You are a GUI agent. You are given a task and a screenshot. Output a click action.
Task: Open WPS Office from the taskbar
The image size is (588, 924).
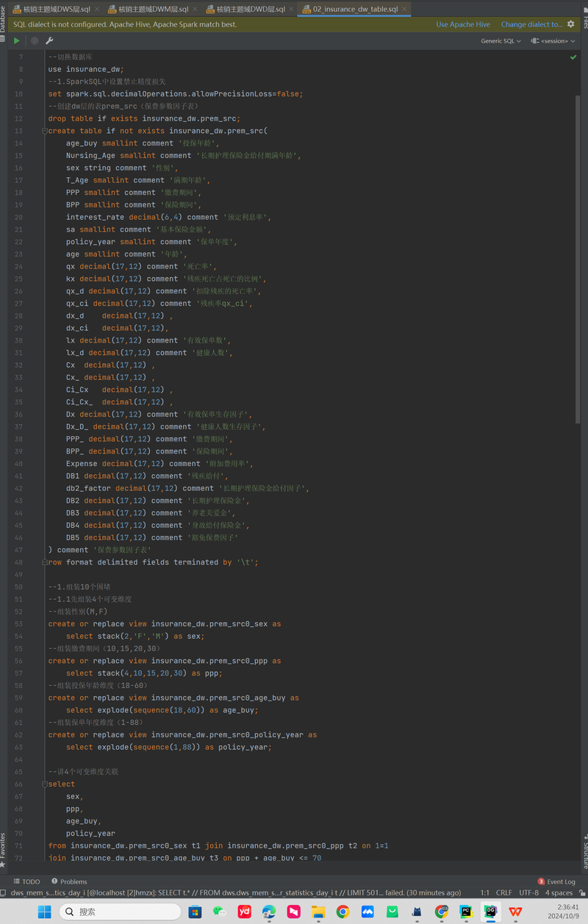click(x=516, y=912)
